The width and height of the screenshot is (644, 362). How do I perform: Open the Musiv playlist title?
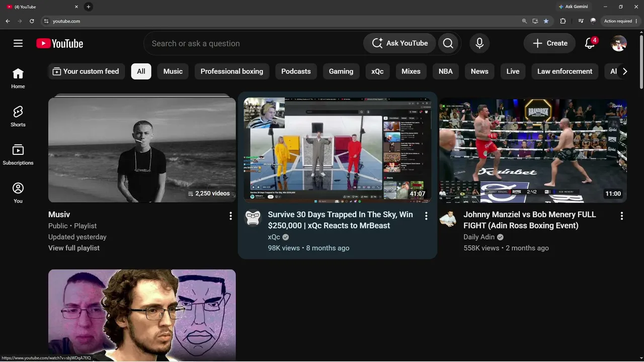(59, 215)
